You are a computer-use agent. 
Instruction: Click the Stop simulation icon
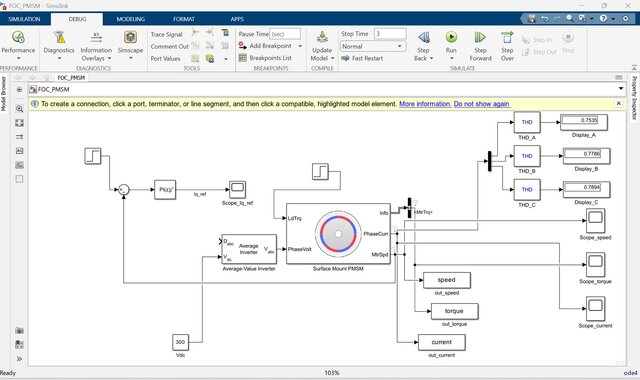[568, 37]
